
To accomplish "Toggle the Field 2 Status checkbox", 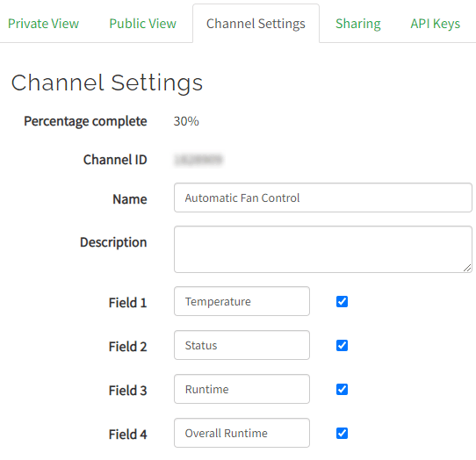I will [342, 345].
